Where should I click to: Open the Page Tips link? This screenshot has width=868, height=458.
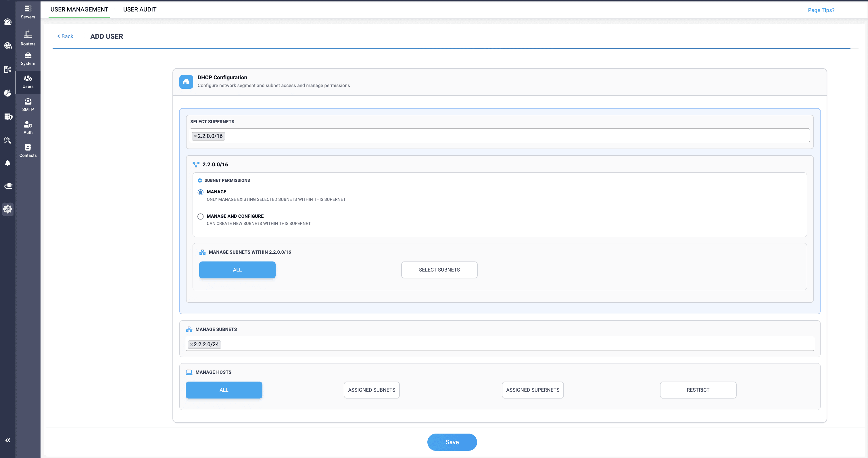821,10
